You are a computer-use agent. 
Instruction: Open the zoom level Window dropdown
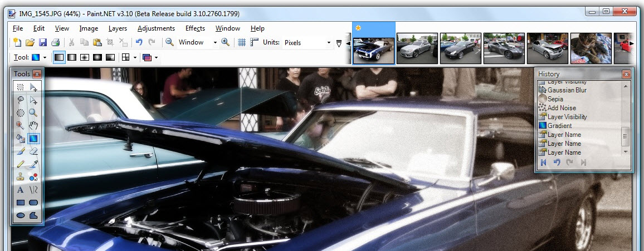[198, 42]
